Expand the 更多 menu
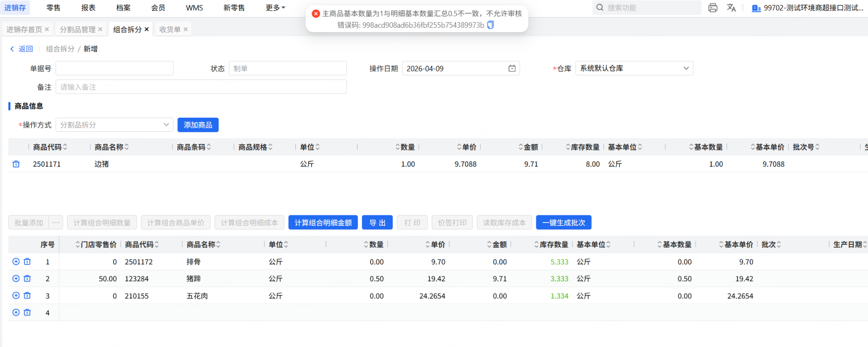 275,8
